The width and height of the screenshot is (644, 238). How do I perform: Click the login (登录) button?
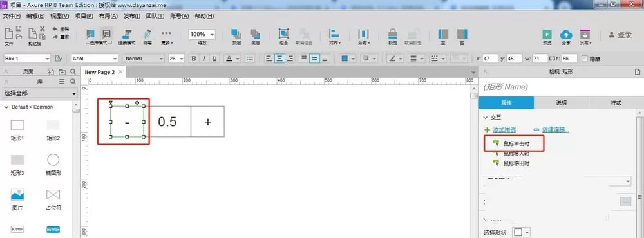coord(620,35)
